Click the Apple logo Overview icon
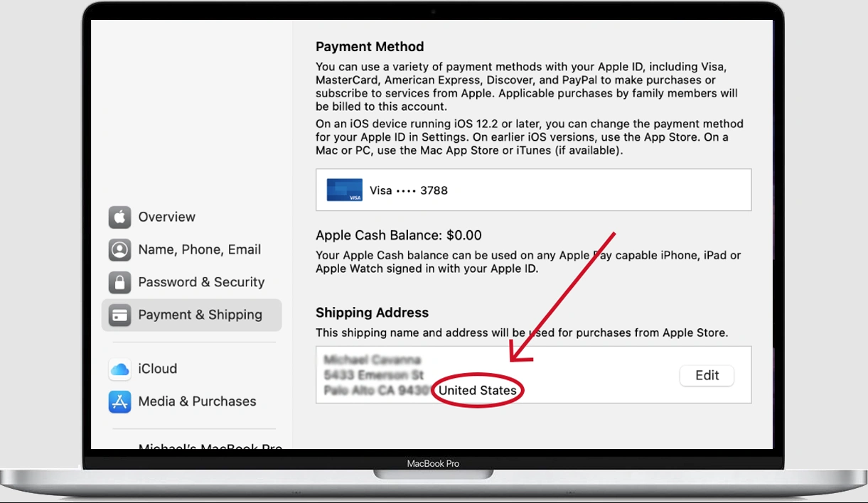 119,217
